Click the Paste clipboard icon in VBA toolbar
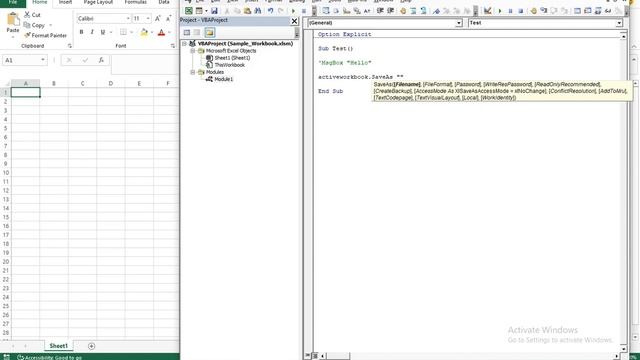Image resolution: width=640 pixels, height=360 pixels. [247, 11]
